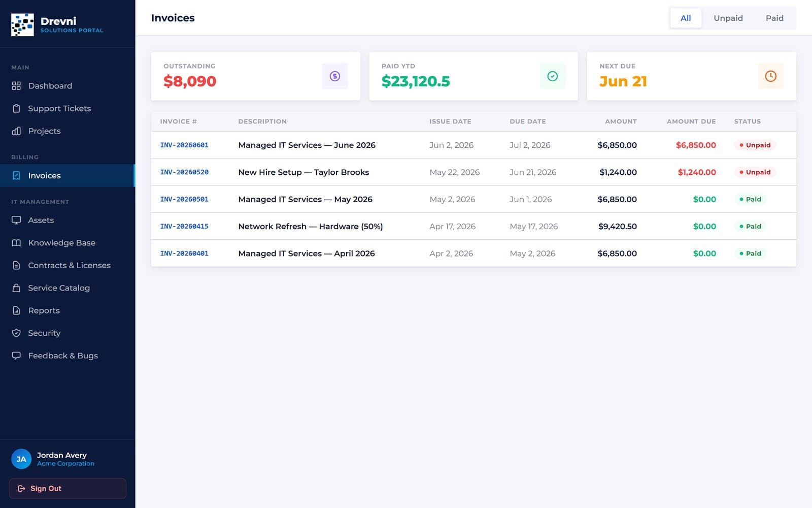Click the Invoice # column header

pyautogui.click(x=178, y=121)
